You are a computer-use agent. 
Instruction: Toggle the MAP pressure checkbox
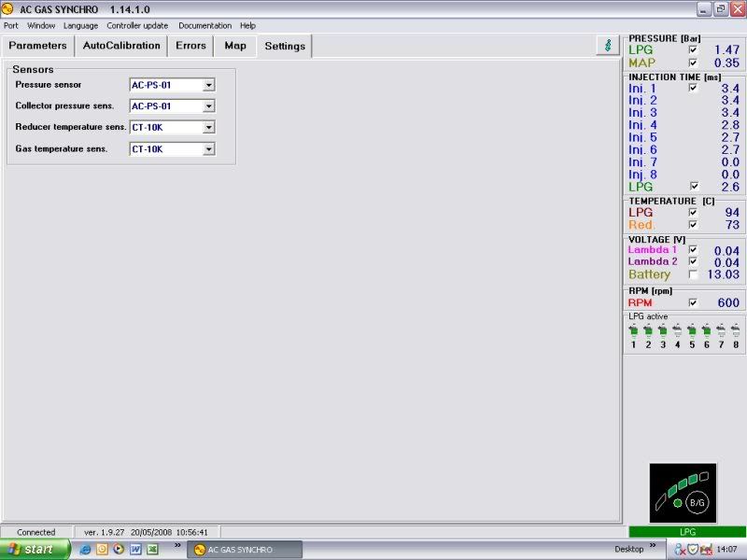[693, 63]
